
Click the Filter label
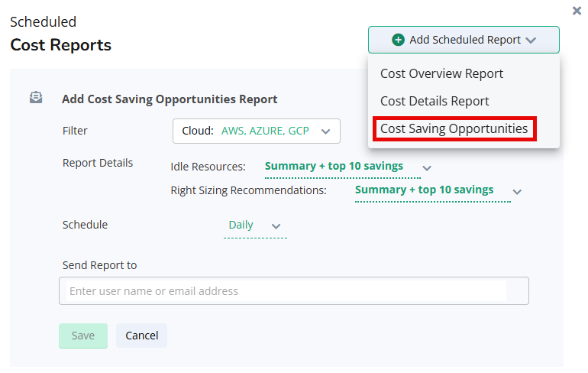point(75,131)
